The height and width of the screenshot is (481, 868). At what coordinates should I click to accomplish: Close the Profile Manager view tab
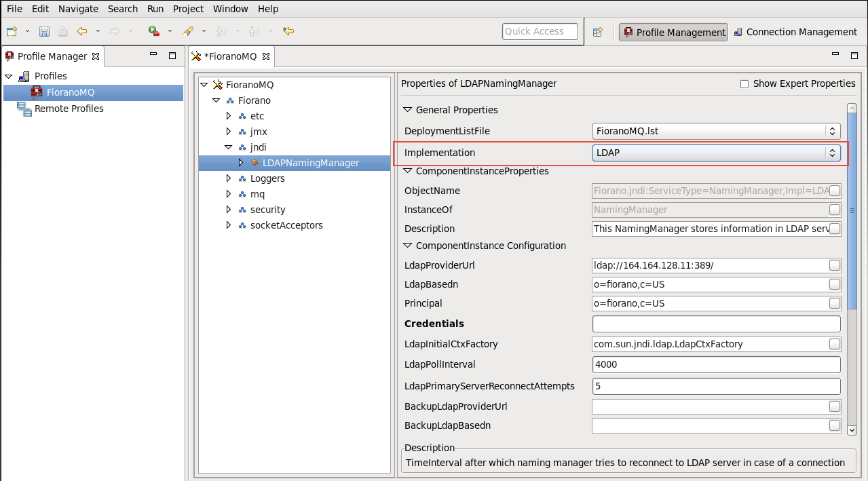(x=96, y=56)
